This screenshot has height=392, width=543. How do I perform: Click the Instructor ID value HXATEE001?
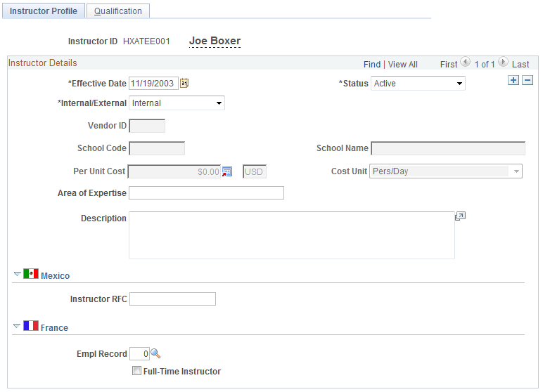click(x=146, y=41)
